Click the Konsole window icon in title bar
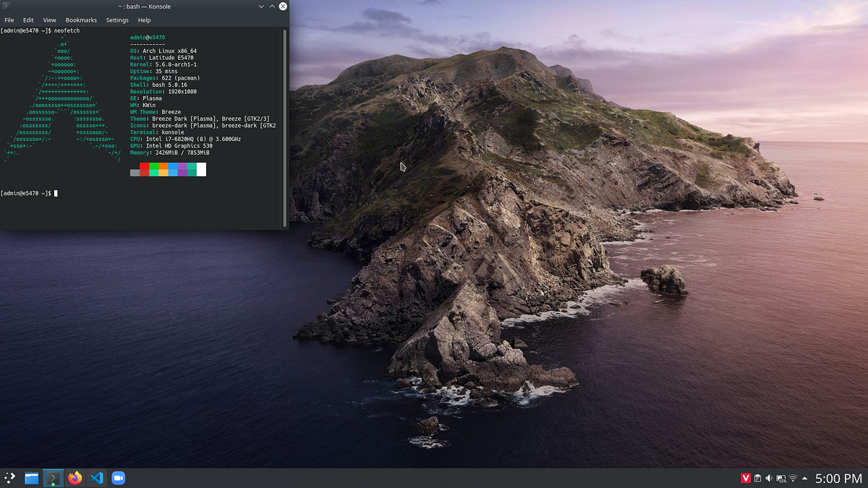The width and height of the screenshot is (868, 488). point(7,6)
